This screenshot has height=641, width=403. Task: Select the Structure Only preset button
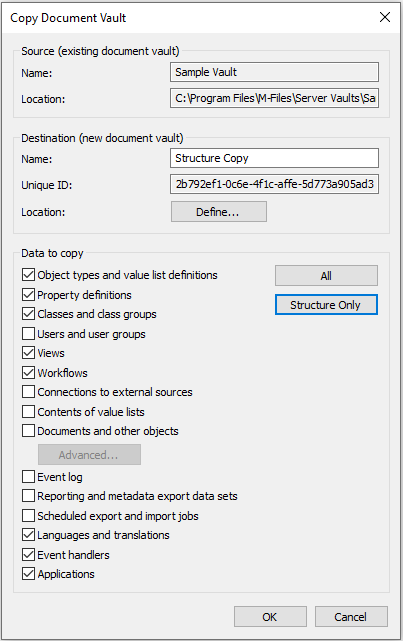326,305
